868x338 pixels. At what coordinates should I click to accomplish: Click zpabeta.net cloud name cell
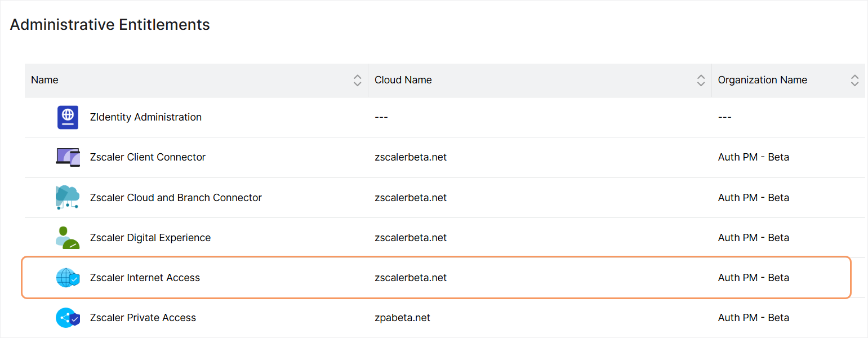click(402, 318)
